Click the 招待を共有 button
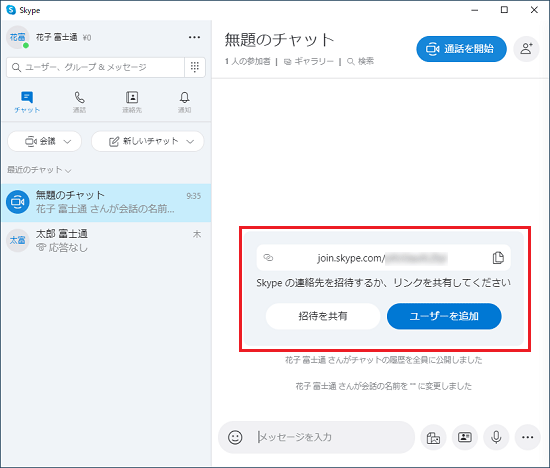The width and height of the screenshot is (550, 468). [323, 316]
